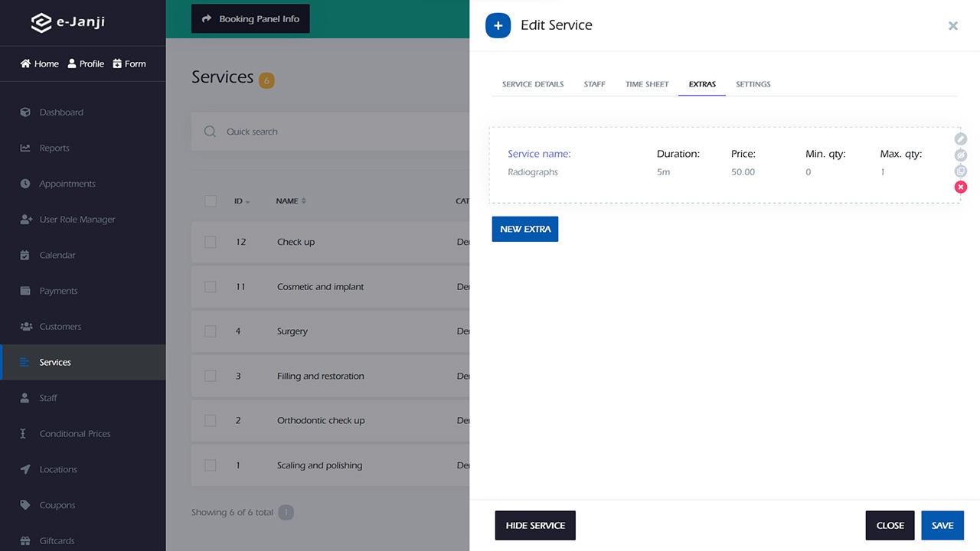Image resolution: width=980 pixels, height=551 pixels.
Task: Click the blue plus icon beside Edit Service
Action: (498, 25)
